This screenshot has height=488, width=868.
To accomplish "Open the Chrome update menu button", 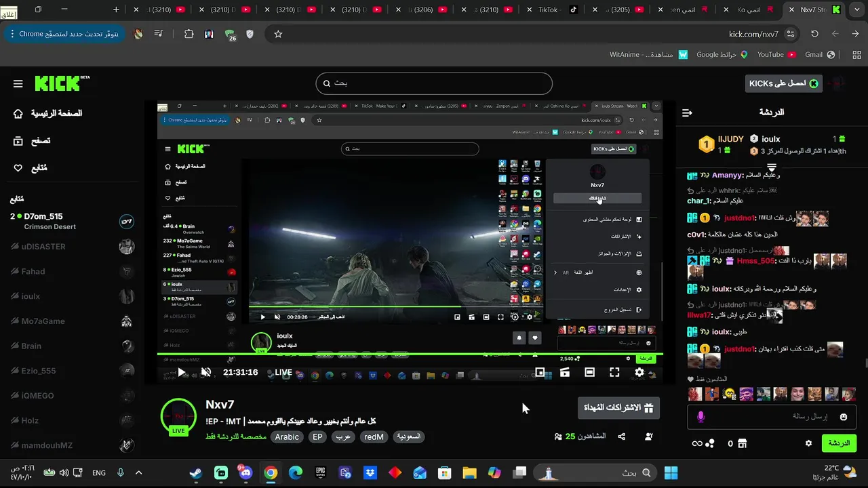I will click(x=64, y=34).
